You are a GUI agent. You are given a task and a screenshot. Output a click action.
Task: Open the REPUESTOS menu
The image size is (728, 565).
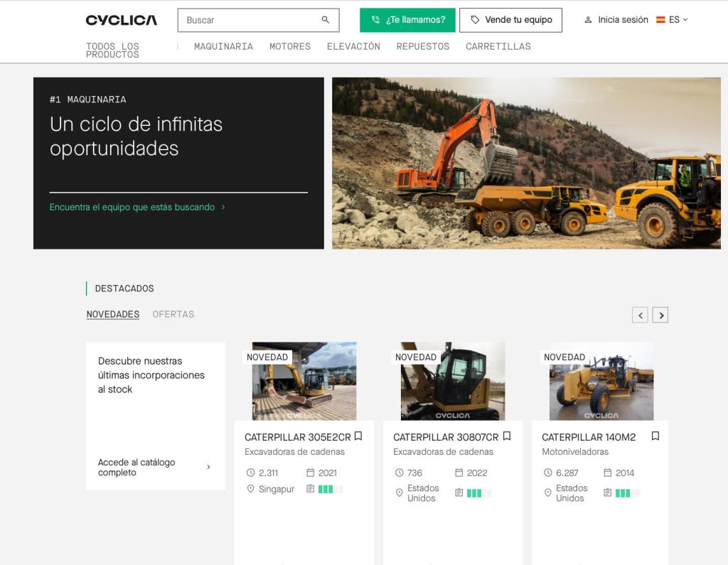[x=422, y=46]
